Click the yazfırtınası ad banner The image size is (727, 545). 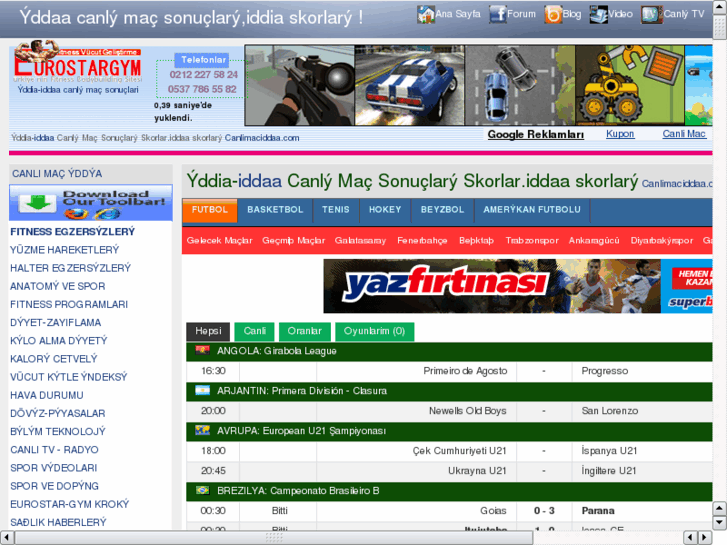[518, 286]
